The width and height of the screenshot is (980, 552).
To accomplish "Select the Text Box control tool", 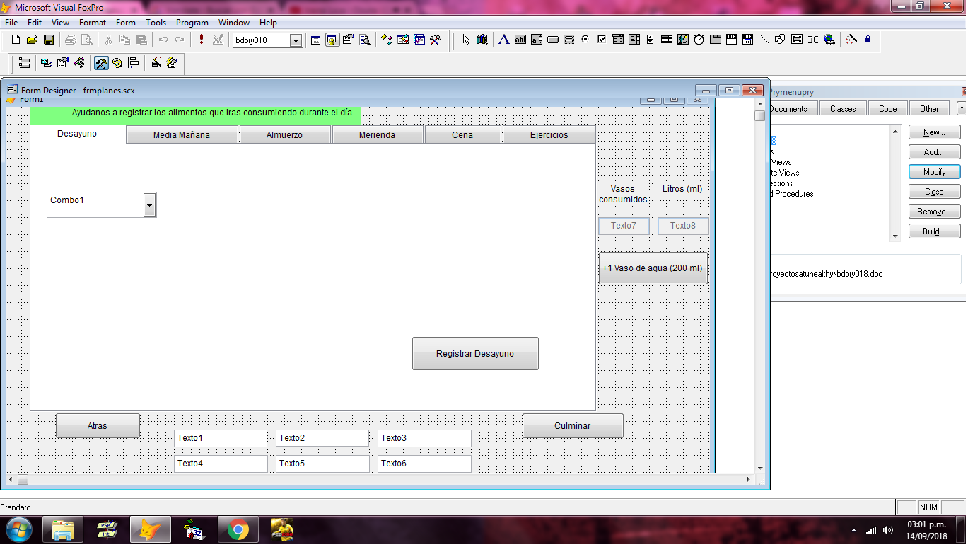I will [520, 40].
